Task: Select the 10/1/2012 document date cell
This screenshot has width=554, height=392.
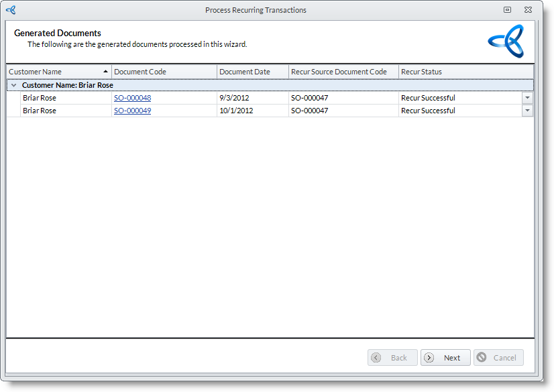Action: (253, 111)
